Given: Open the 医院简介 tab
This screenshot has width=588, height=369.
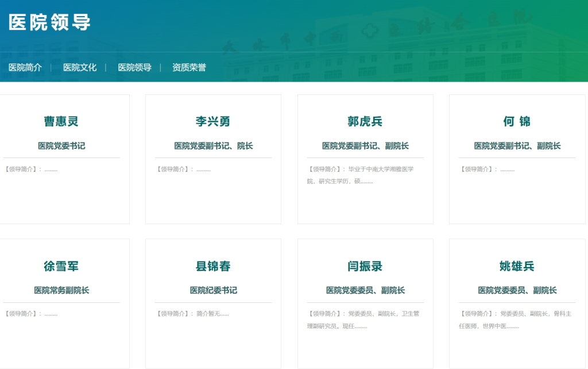Looking at the screenshot, I should point(25,68).
